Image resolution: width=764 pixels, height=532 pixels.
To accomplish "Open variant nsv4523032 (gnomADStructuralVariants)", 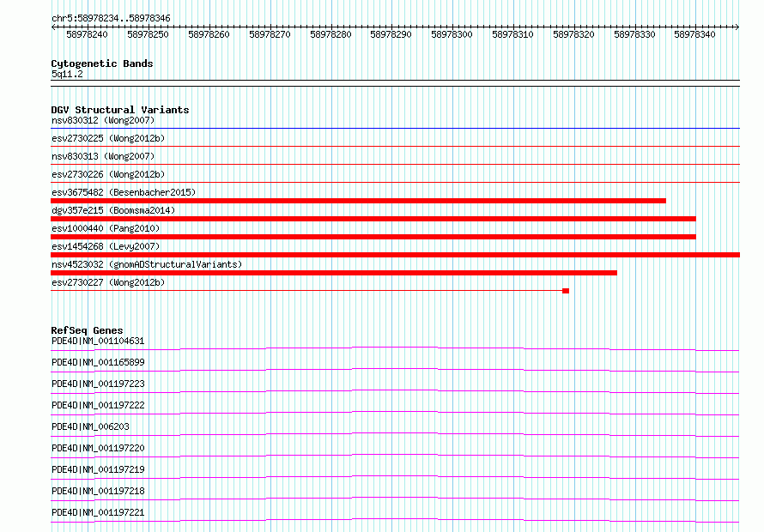I will point(147,264).
